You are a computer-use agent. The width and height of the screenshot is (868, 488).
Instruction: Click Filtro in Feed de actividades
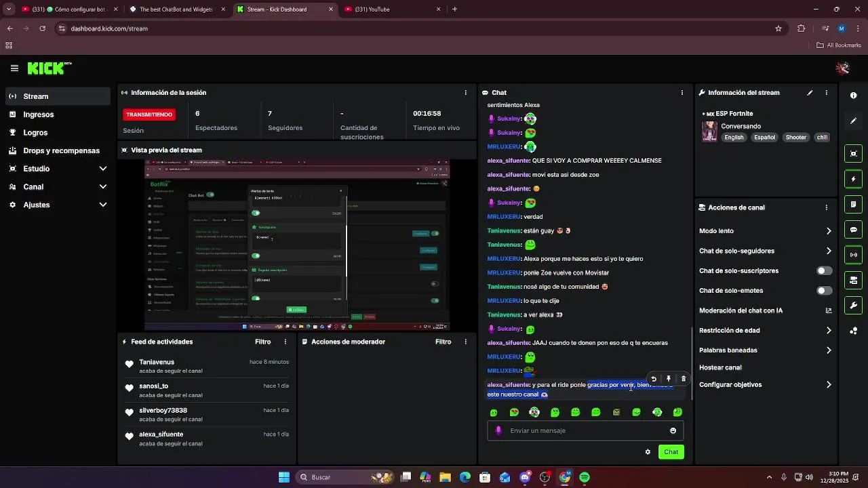tap(262, 342)
